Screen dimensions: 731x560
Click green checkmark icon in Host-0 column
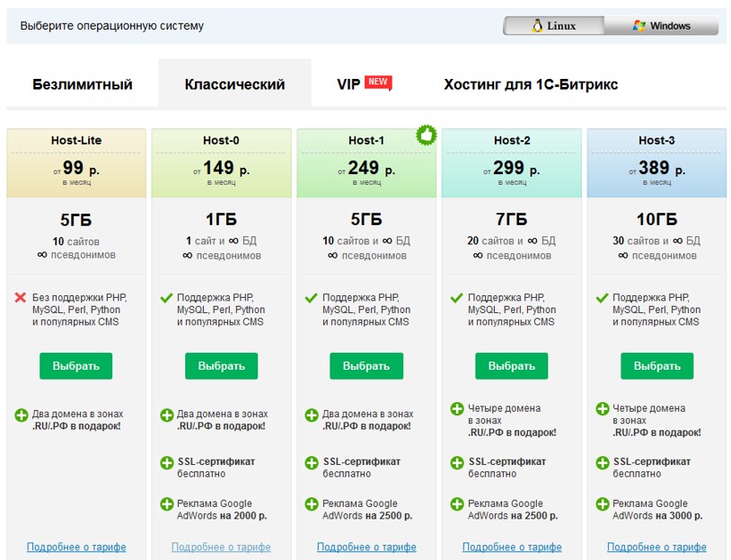(x=165, y=298)
